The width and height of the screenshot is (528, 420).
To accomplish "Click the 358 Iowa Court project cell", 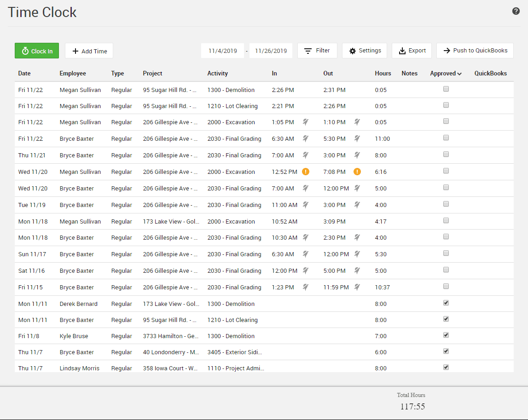I will click(x=170, y=368).
